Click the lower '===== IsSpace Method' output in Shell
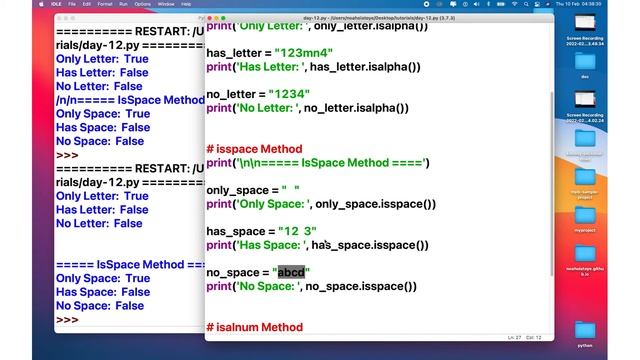This screenshot has height=360, width=640. pyautogui.click(x=130, y=264)
